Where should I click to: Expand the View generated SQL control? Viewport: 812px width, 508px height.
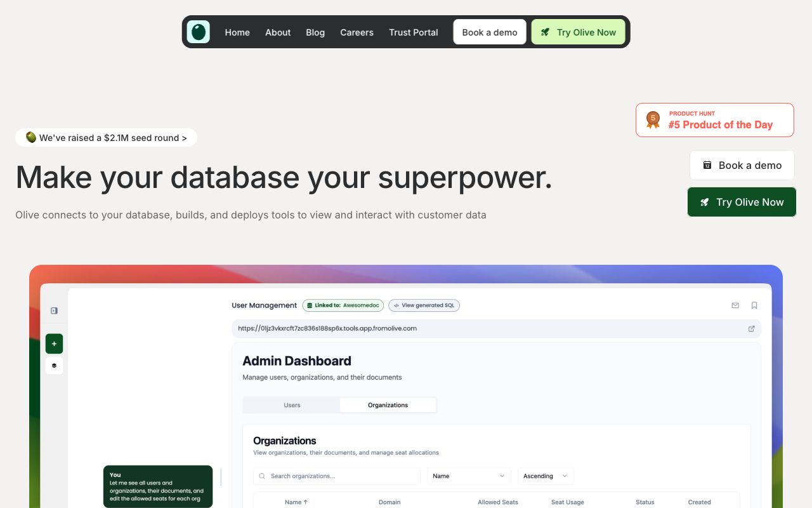pos(424,305)
